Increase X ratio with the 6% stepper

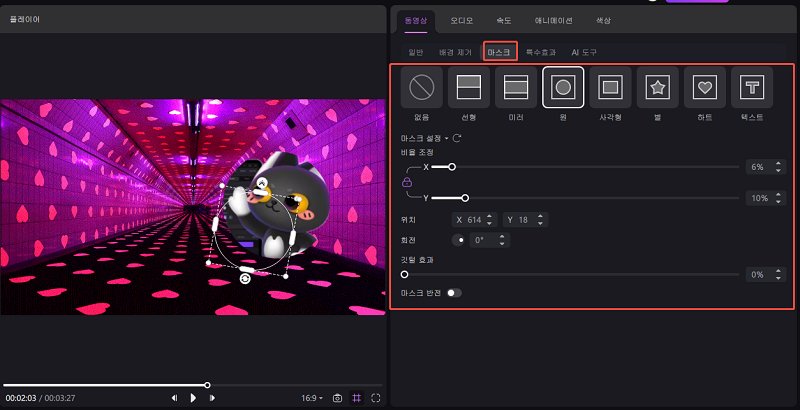778,164
